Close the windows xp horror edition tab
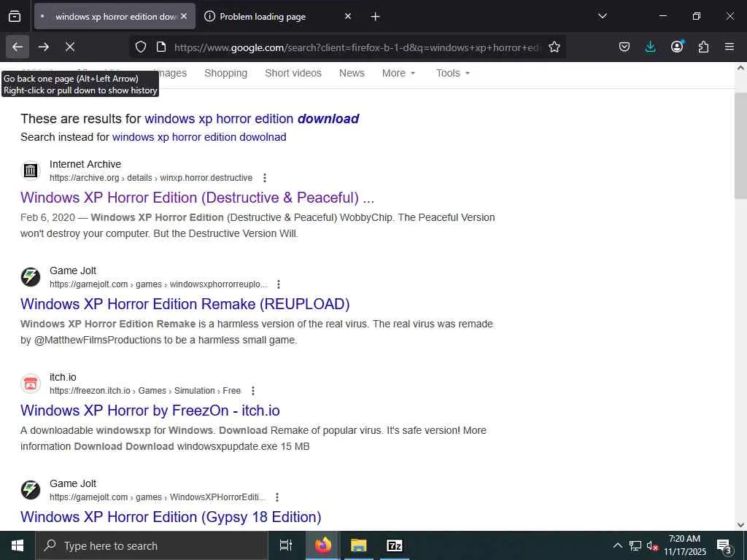 [x=184, y=16]
